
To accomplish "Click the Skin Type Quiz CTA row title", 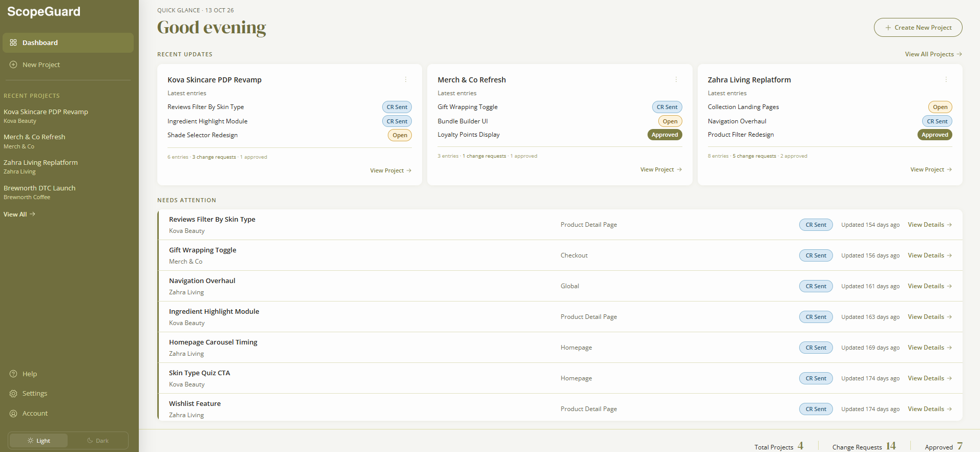I will click(200, 373).
